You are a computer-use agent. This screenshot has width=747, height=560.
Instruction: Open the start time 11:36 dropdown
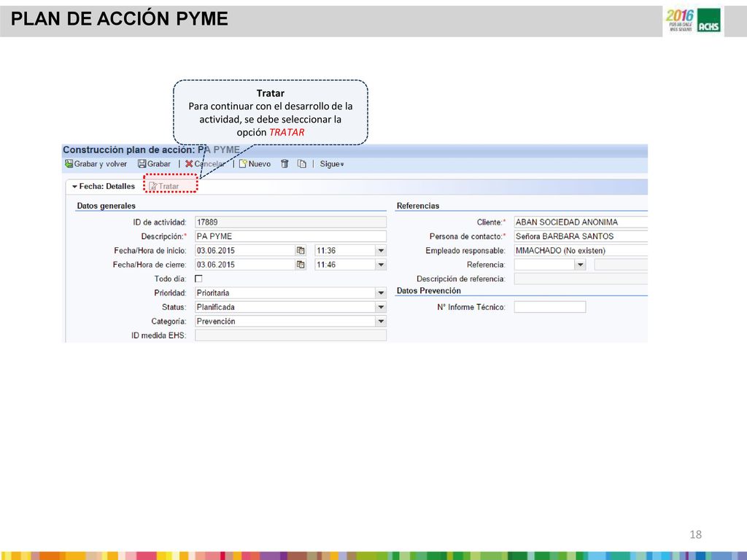pos(381,251)
